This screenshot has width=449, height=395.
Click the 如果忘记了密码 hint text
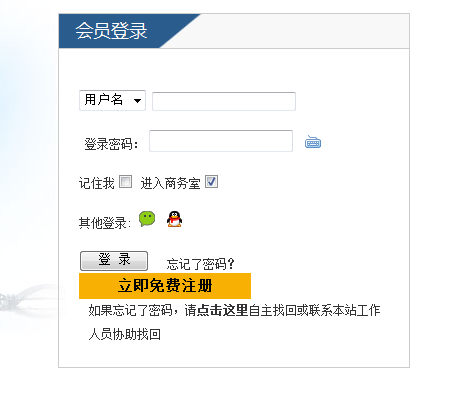[x=130, y=310]
